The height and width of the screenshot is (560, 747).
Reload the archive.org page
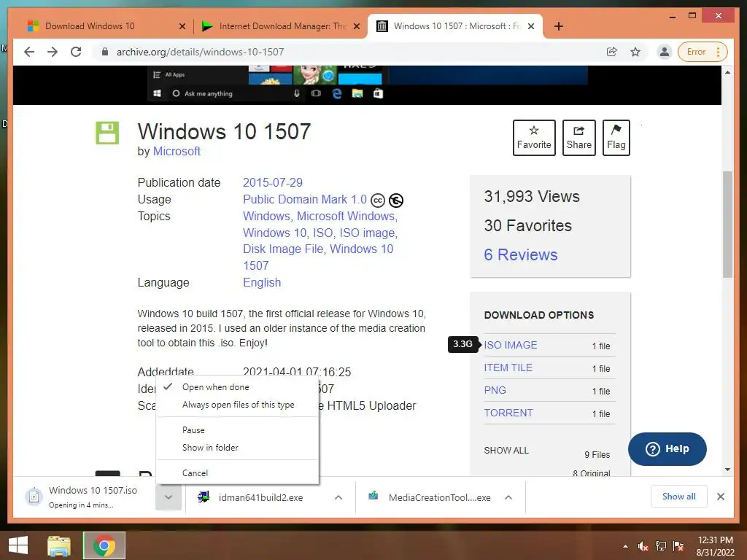point(76,52)
